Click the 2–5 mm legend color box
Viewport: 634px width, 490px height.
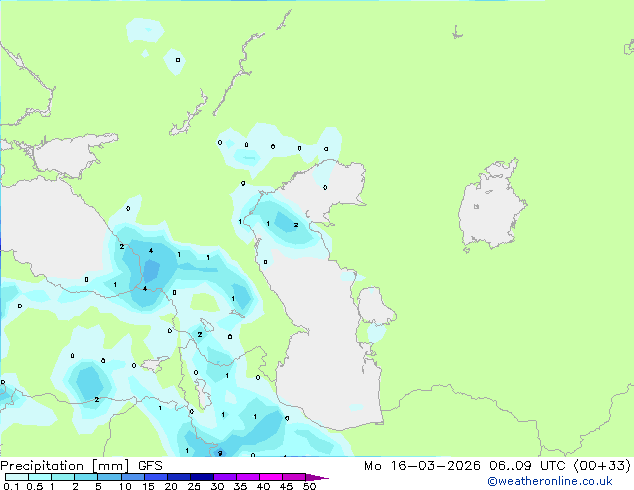(x=86, y=477)
